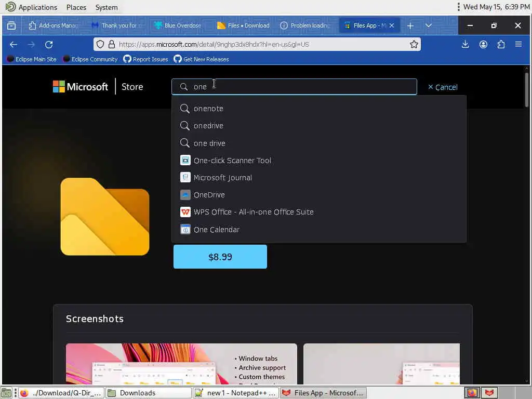532x399 pixels.
Task: Switch to the Blue Overdose tab
Action: click(179, 25)
